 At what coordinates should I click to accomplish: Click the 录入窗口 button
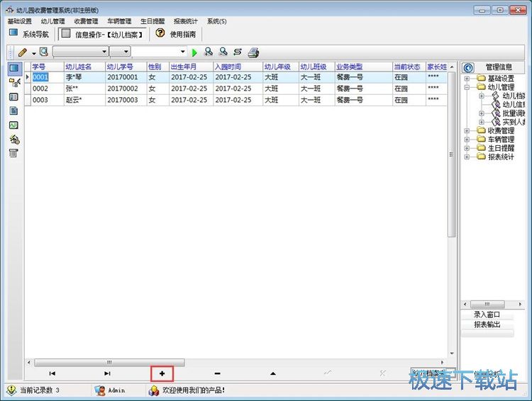[487, 315]
